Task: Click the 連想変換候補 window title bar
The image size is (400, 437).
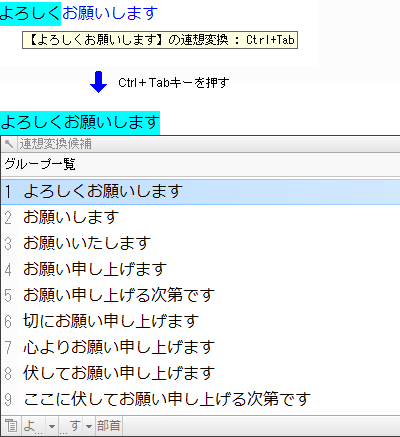Action: tap(200, 144)
